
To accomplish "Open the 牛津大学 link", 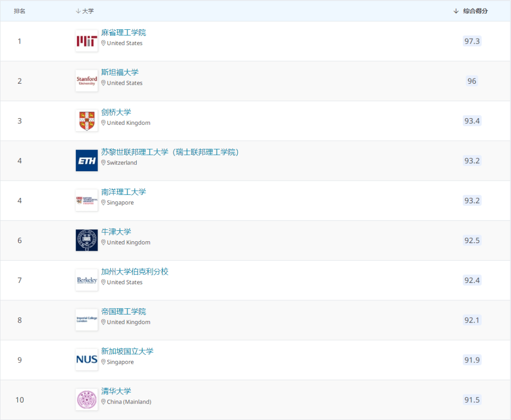I will [116, 232].
